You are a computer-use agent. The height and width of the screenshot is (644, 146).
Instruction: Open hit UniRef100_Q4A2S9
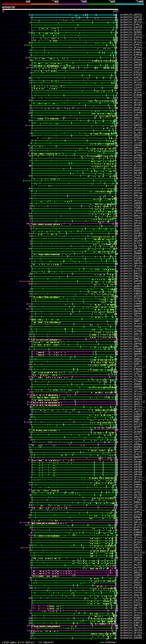[131, 63]
